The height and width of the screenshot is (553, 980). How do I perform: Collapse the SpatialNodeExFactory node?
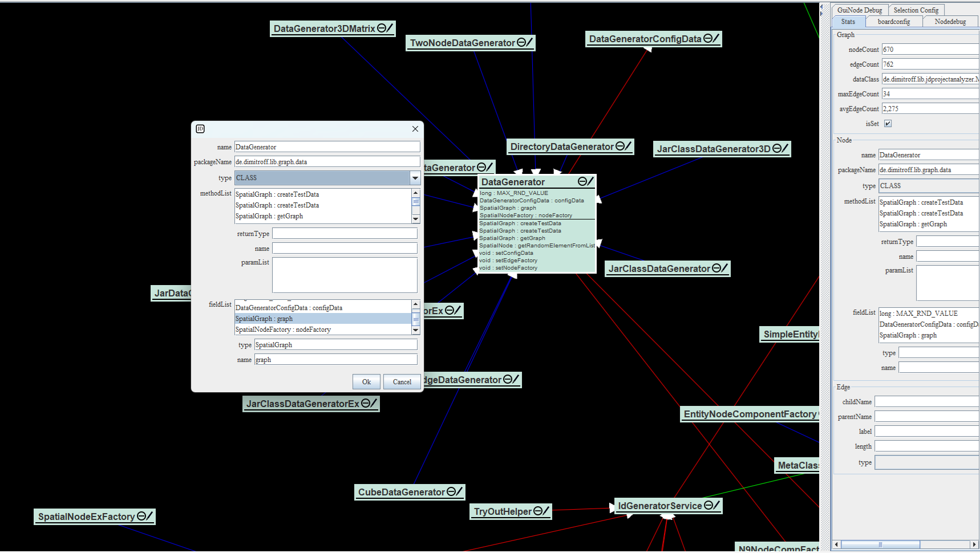point(141,516)
